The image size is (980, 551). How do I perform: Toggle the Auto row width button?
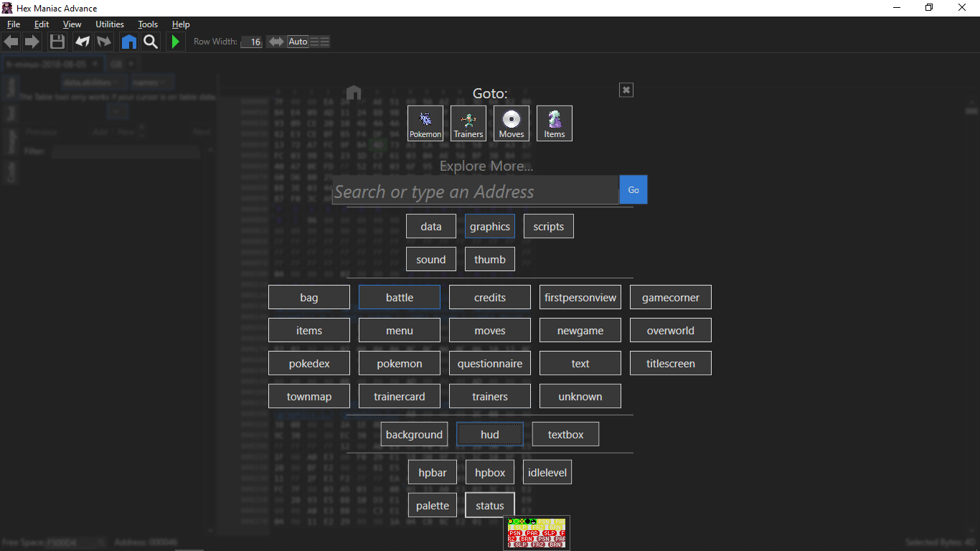[x=298, y=42]
